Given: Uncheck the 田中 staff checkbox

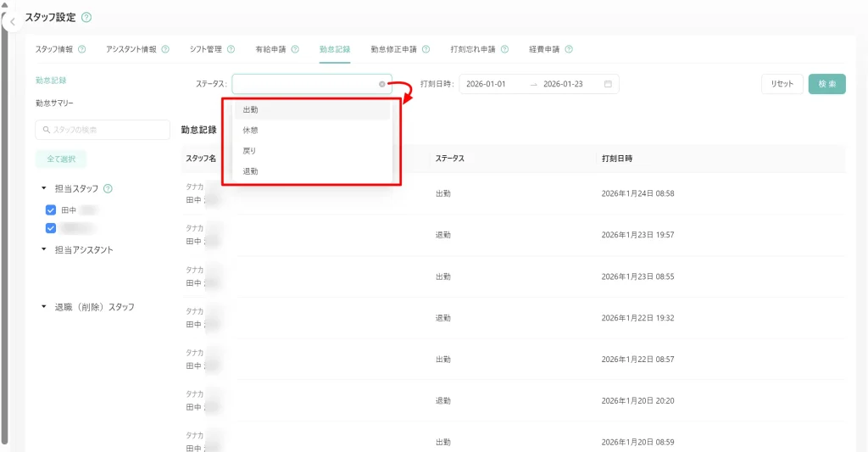Looking at the screenshot, I should pyautogui.click(x=51, y=209).
